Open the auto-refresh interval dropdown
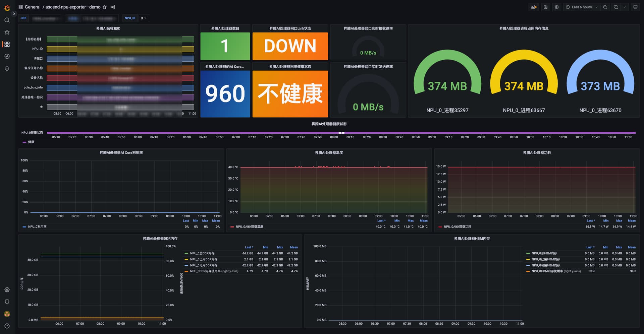 point(625,7)
